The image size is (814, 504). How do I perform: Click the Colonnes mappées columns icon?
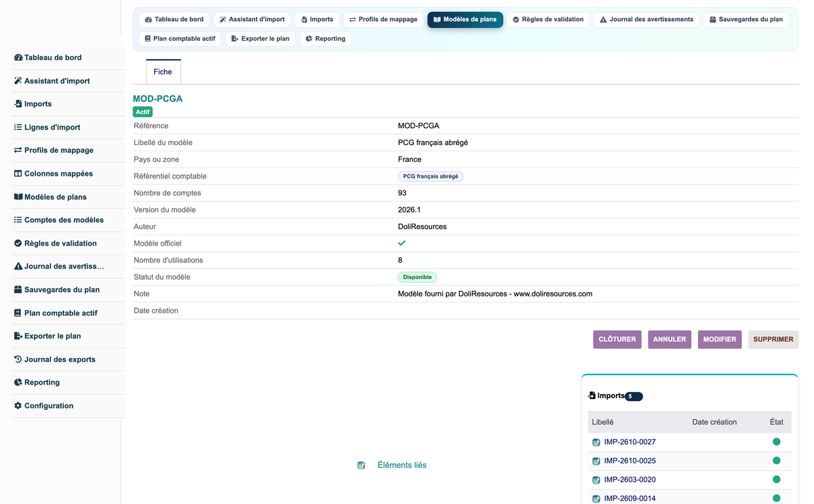(x=18, y=174)
